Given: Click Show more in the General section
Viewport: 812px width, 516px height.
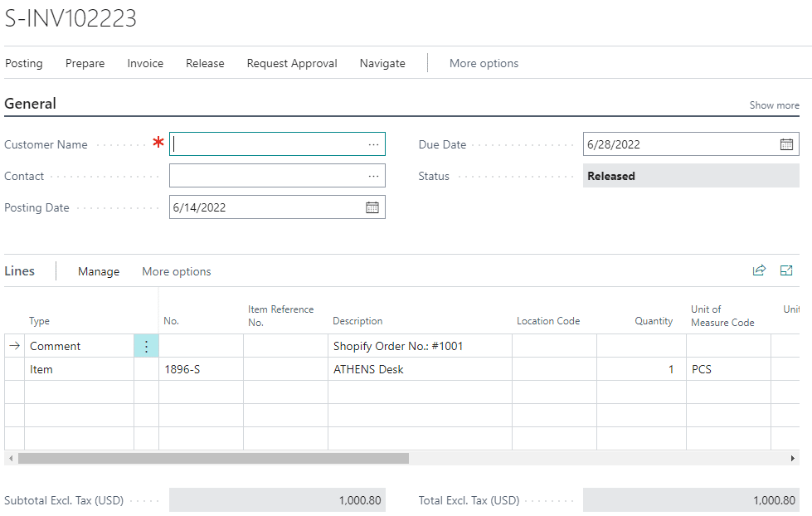Looking at the screenshot, I should point(774,105).
